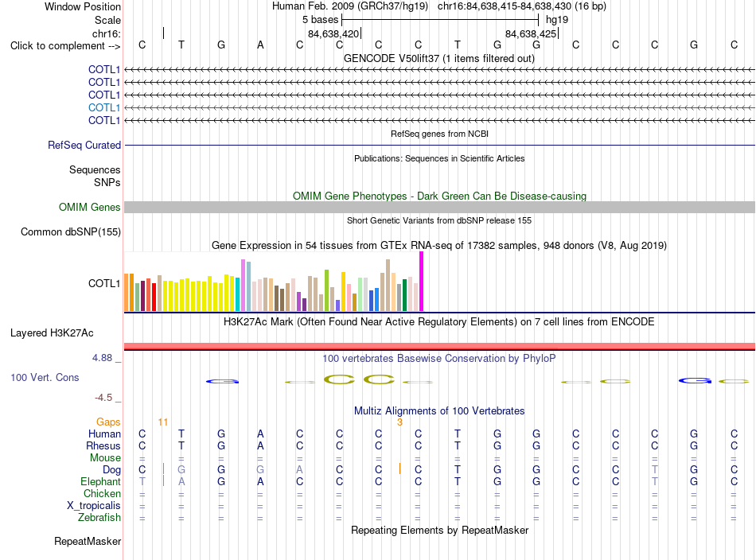Click the A base in the complement sequence row
The width and height of the screenshot is (756, 560).
[x=260, y=45]
